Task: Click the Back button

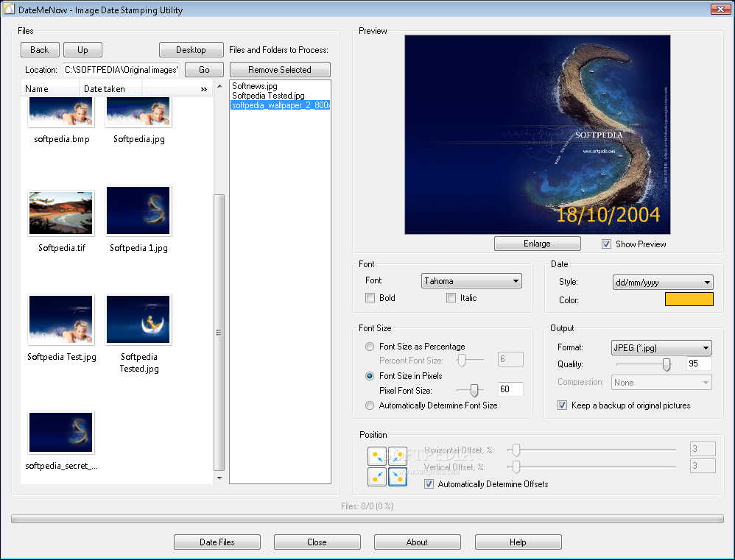Action: pyautogui.click(x=40, y=49)
